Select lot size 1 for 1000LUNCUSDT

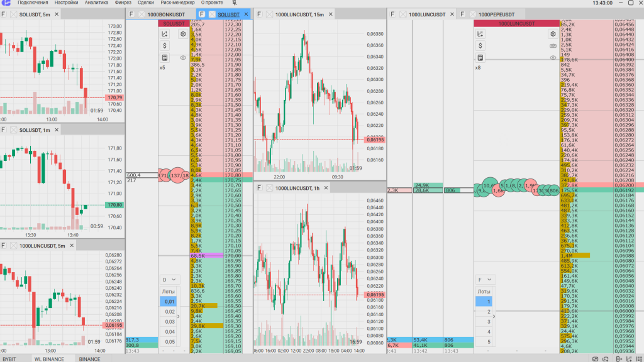point(484,302)
